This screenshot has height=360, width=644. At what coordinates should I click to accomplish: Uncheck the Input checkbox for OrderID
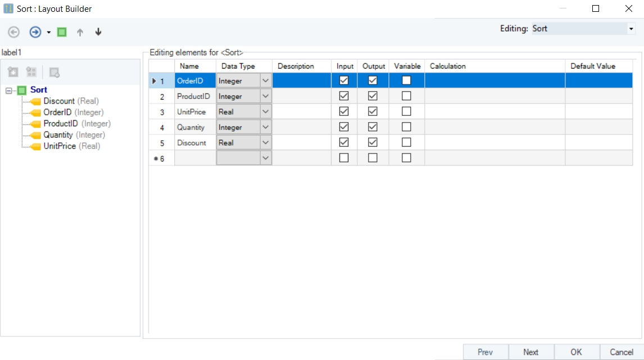[x=344, y=80]
